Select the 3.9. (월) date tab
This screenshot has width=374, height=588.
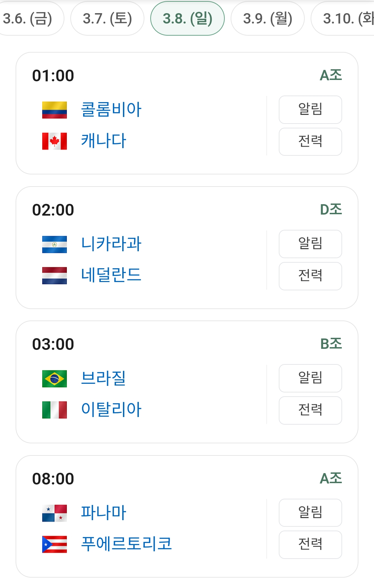pyautogui.click(x=268, y=19)
